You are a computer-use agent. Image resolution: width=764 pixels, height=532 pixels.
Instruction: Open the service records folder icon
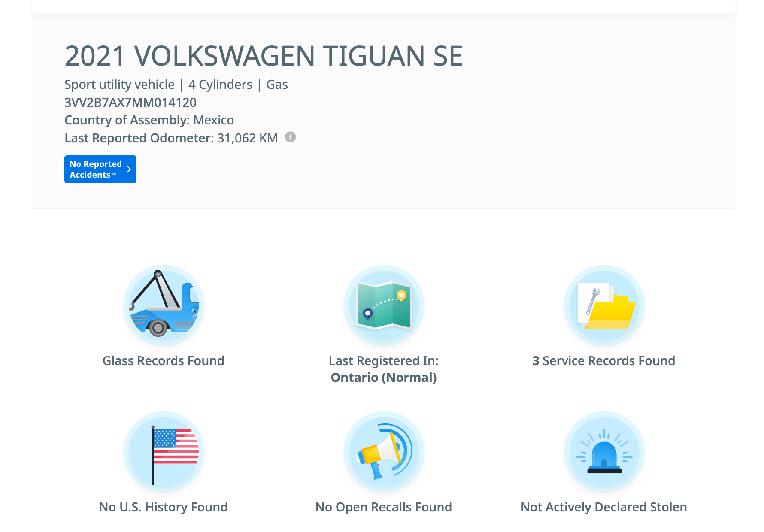[x=604, y=305]
